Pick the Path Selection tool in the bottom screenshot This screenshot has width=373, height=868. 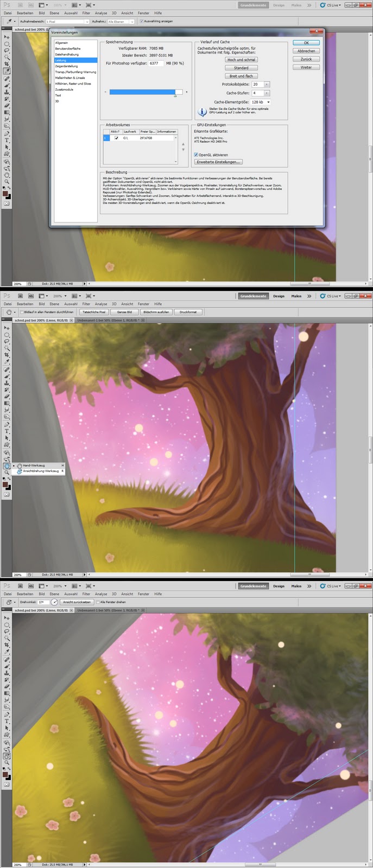tap(7, 728)
